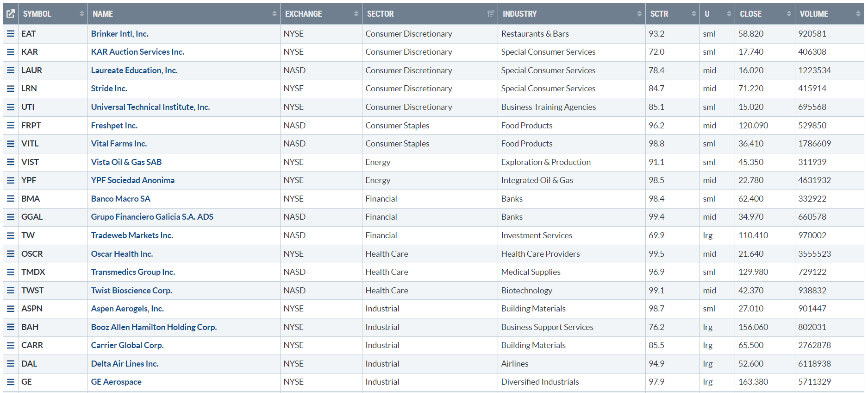Click the Grupo Financiero Galicia S.A. ADS link
Image resolution: width=868 pixels, height=393 pixels.
click(152, 217)
